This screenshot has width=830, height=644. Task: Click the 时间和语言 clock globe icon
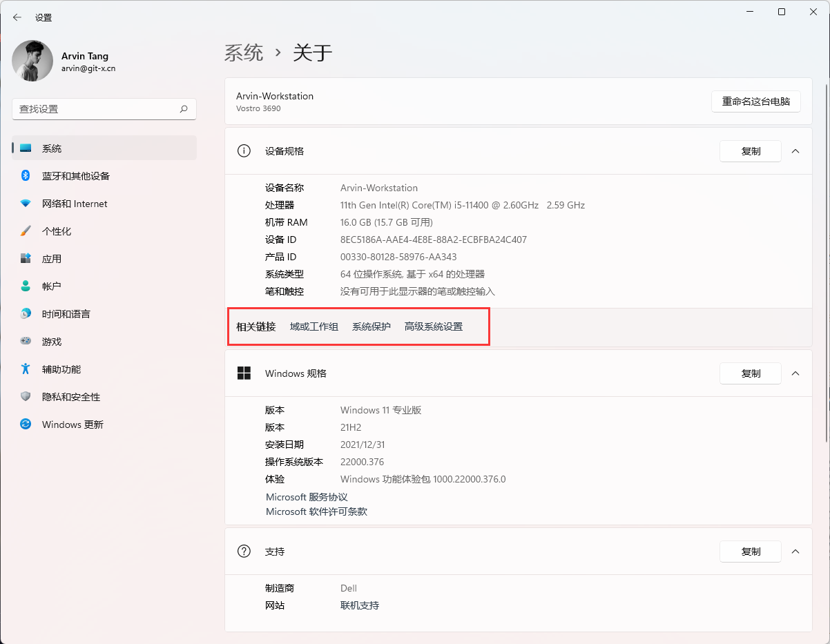tap(26, 314)
